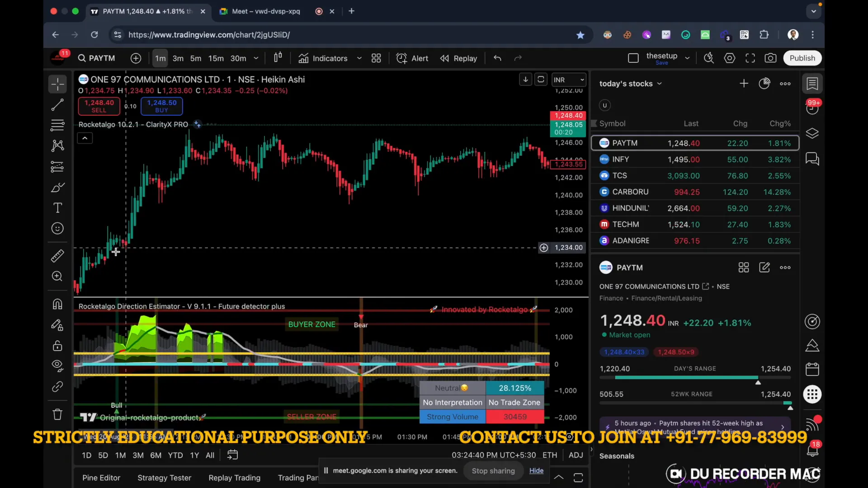
Task: Click the 1,248.50 BUY button
Action: 161,106
